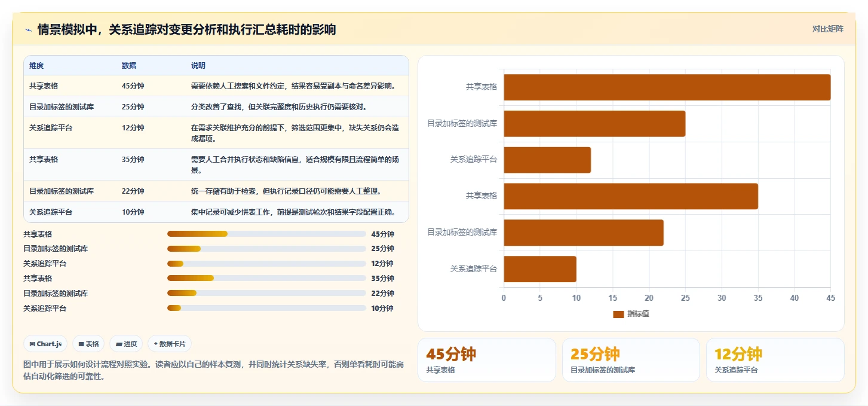Click the 数据 column header

coord(129,66)
